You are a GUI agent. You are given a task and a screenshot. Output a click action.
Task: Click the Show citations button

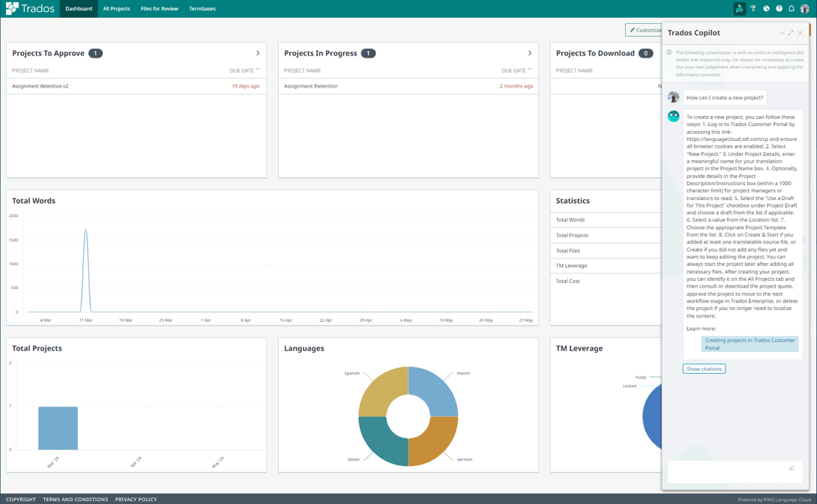tap(704, 368)
